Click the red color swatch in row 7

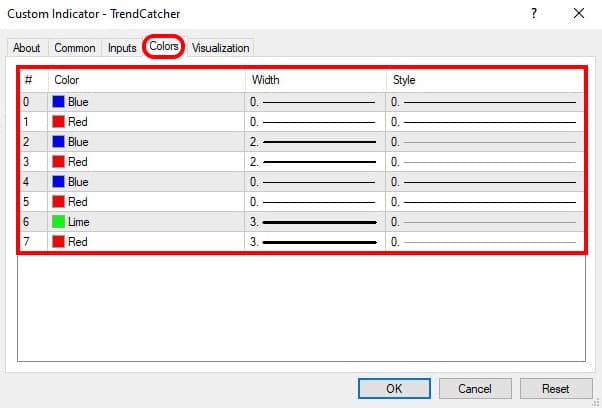click(x=58, y=241)
